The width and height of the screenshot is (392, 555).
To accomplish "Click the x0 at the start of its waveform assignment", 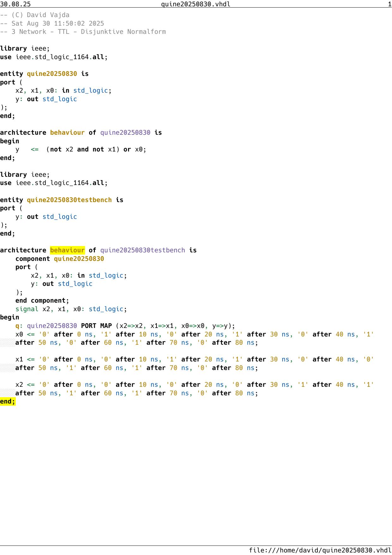I will tap(19, 334).
